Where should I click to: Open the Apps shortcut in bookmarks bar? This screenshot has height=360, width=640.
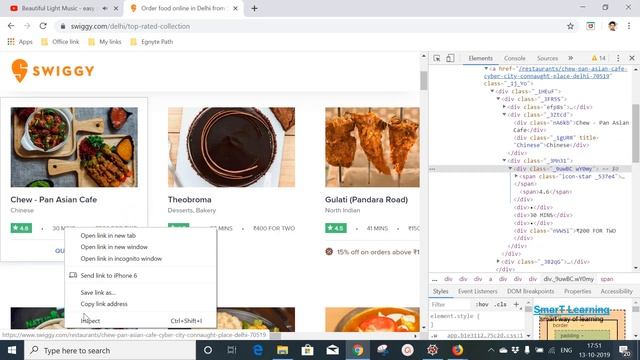pos(20,42)
